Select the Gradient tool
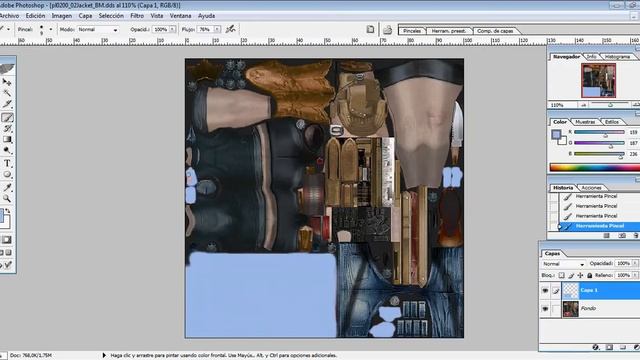Viewport: 640px width, 360px height. click(x=7, y=140)
